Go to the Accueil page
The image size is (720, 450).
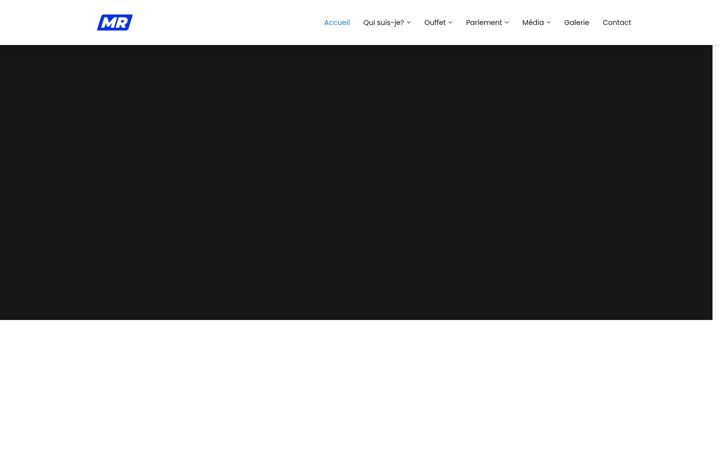(337, 22)
